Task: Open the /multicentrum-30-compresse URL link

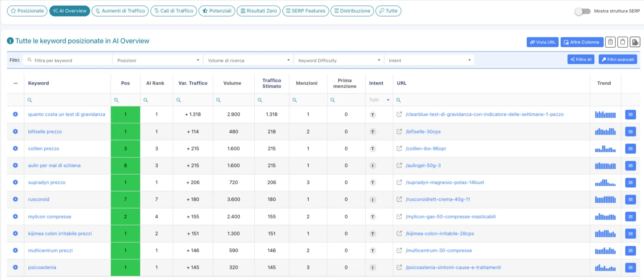Action: (439, 250)
